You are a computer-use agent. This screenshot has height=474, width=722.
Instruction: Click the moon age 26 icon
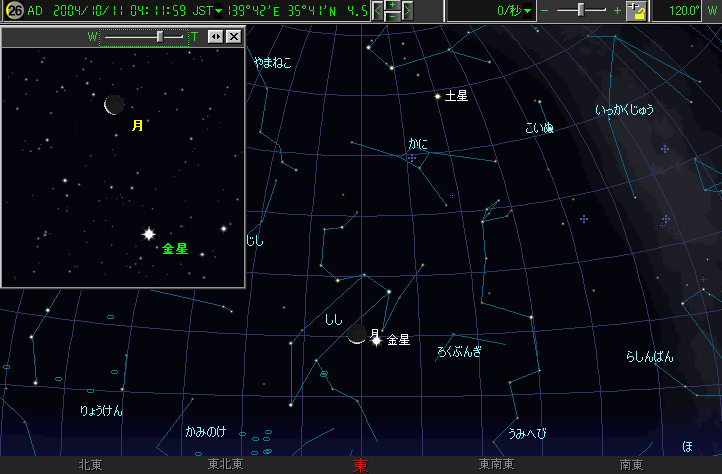[15, 11]
